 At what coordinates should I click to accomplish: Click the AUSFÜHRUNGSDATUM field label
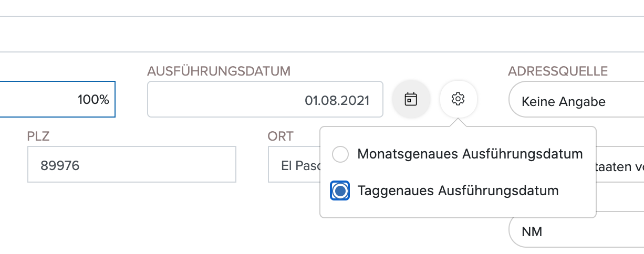[219, 71]
